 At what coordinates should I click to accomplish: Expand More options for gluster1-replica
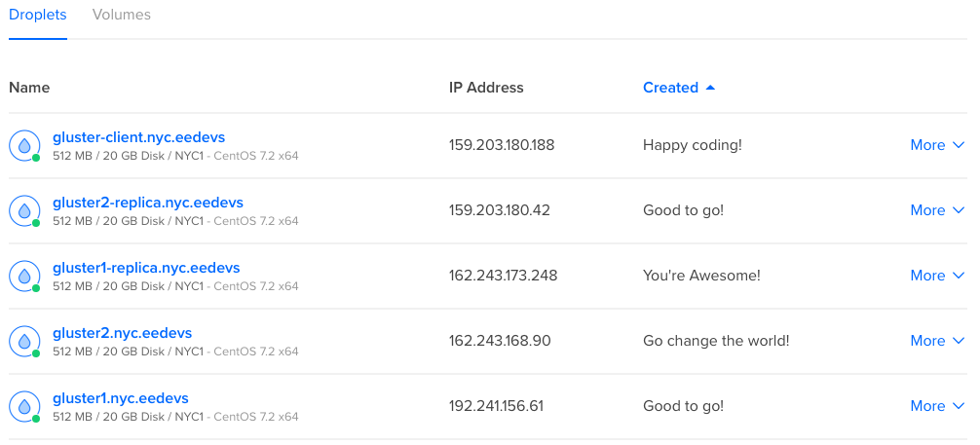point(936,276)
